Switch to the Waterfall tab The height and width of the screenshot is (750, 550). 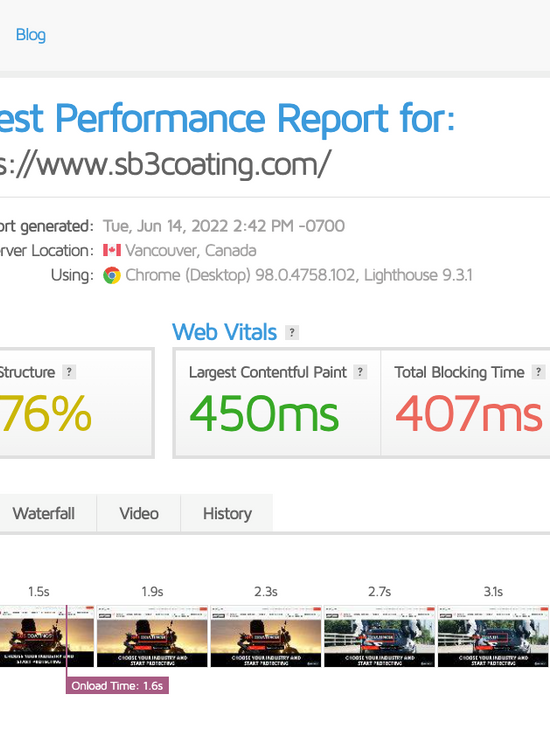pyautogui.click(x=44, y=513)
